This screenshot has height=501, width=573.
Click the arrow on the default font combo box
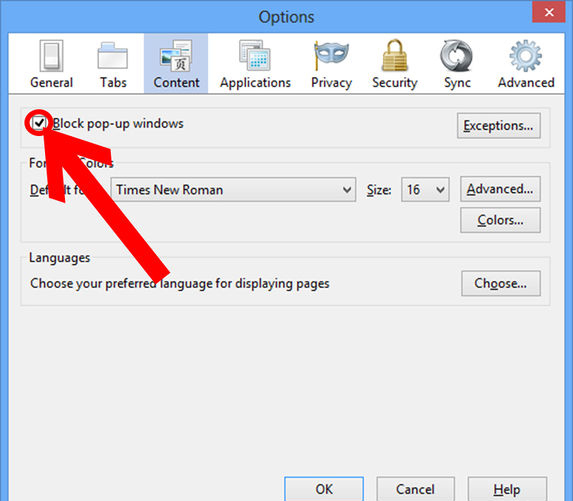point(347,190)
